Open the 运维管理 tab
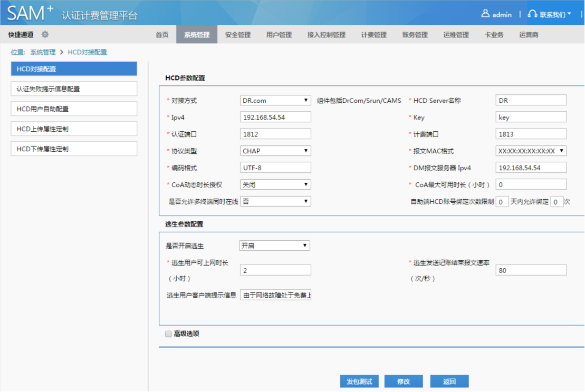Screen dimensions: 585x392 [x=456, y=35]
